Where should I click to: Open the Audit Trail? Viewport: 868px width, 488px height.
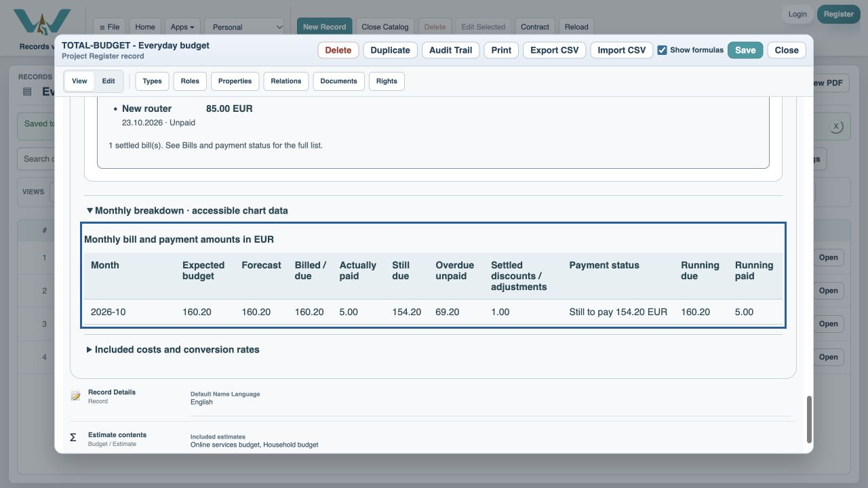tap(450, 50)
